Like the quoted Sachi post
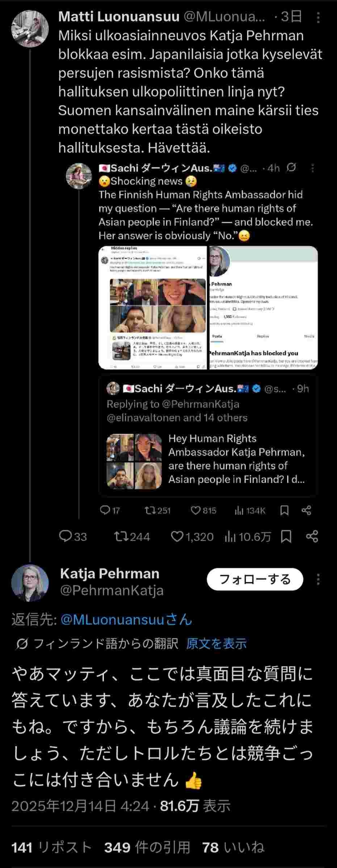Viewport: 337px width, 868px height. tap(196, 510)
